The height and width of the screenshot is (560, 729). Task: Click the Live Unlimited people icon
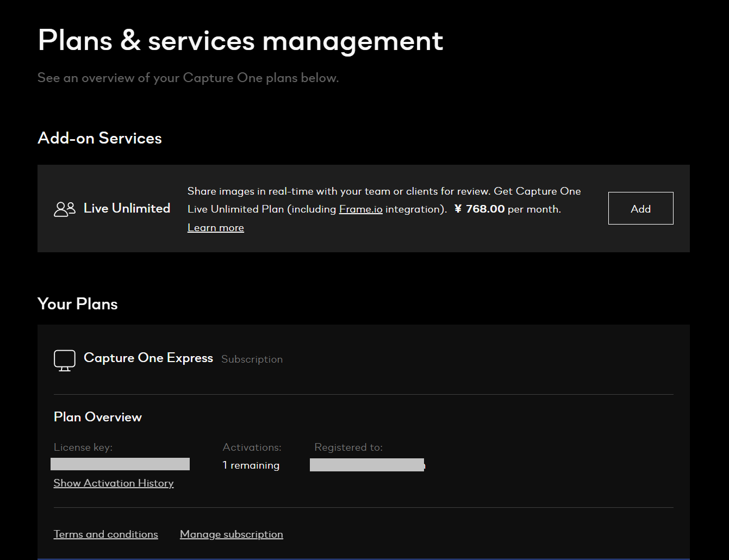(x=65, y=209)
